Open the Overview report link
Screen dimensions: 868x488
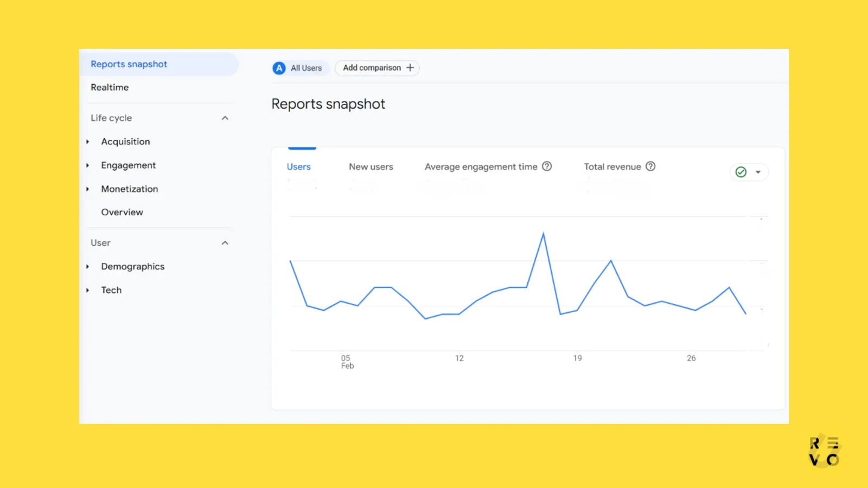pos(122,212)
